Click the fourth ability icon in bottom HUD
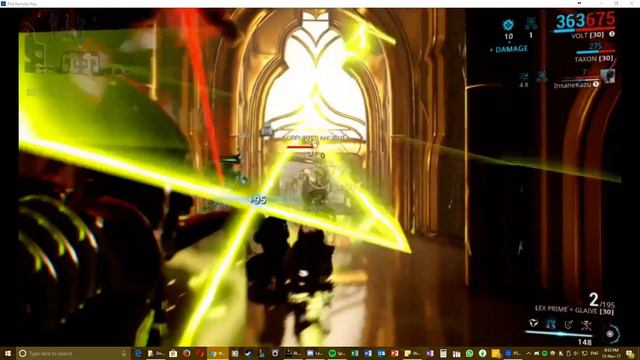The image size is (640, 360). pos(586,324)
